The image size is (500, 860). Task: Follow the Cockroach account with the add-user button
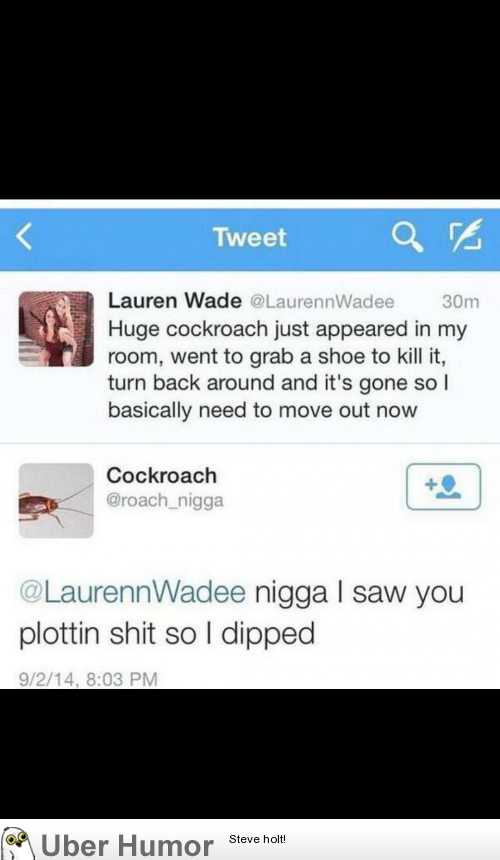click(443, 486)
